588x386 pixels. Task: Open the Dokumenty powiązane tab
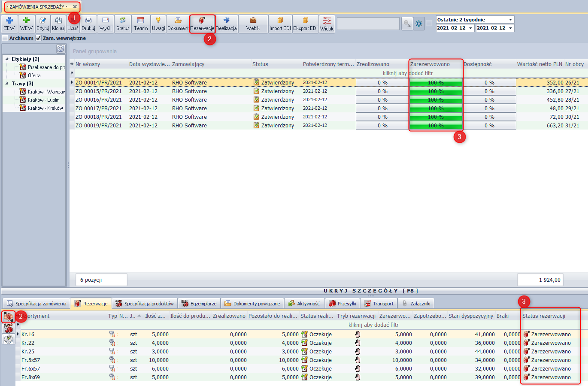(x=252, y=304)
